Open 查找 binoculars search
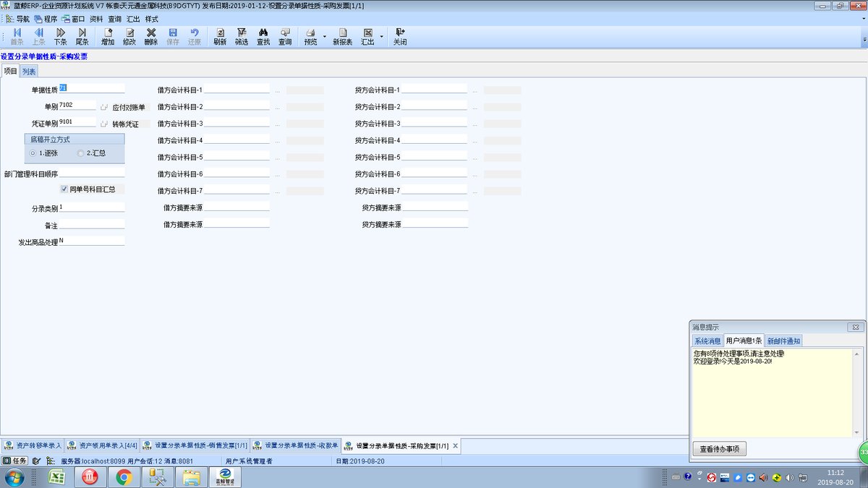 tap(263, 37)
